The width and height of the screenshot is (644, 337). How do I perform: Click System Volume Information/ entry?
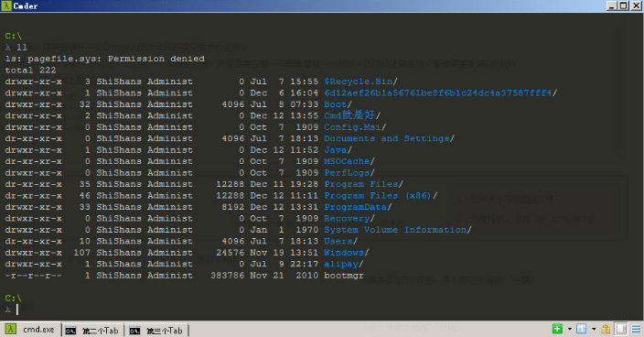pyautogui.click(x=398, y=230)
